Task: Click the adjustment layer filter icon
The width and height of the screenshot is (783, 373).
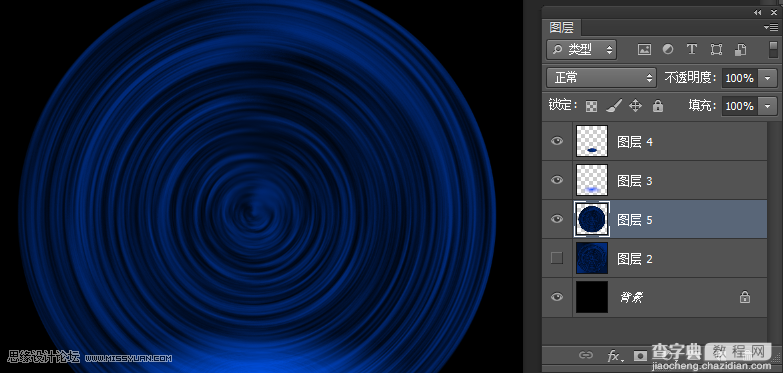Action: 668,49
